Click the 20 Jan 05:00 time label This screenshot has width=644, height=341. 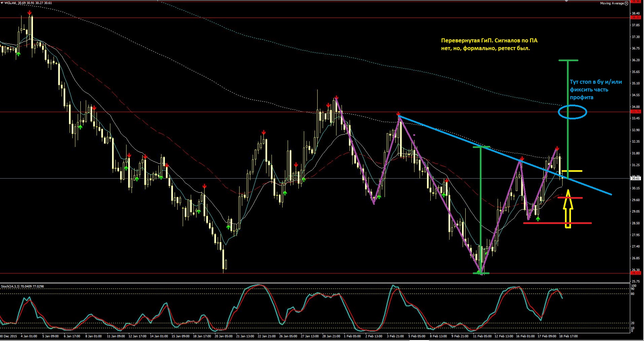point(223,336)
